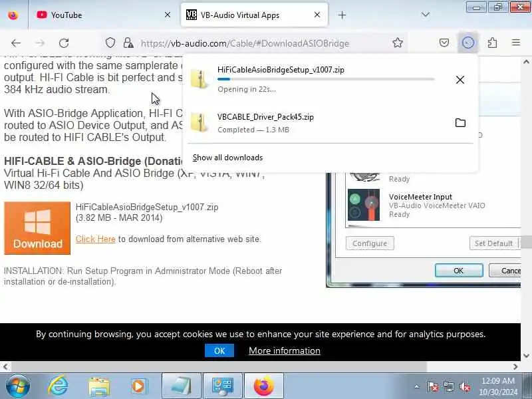Accept cookies with the OK button
This screenshot has width=532, height=399.
click(x=219, y=351)
